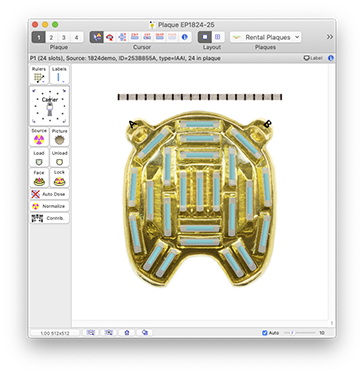
Task: Switch to grid Layout view
Action: (x=218, y=37)
